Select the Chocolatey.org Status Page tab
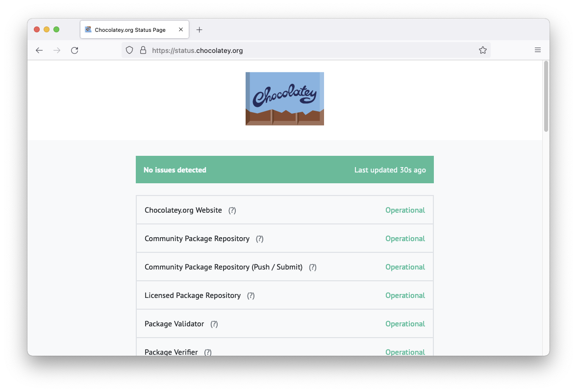The height and width of the screenshot is (392, 577). click(130, 29)
